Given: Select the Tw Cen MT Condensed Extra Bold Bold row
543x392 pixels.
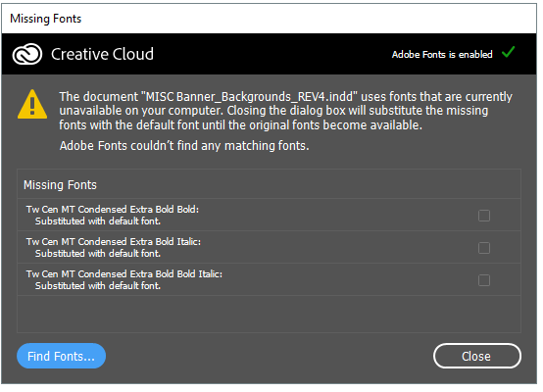Looking at the screenshot, I should click(x=269, y=215).
